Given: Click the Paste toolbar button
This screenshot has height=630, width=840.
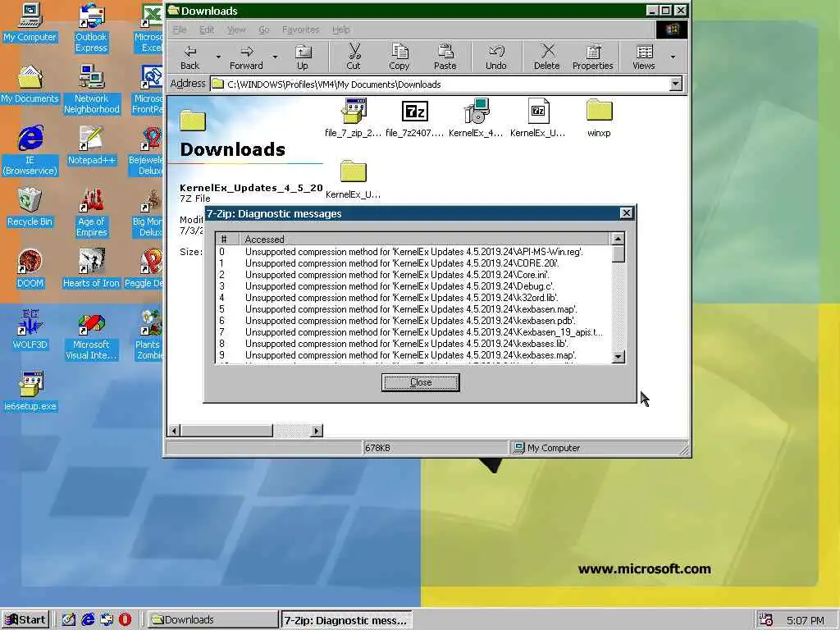Looking at the screenshot, I should point(445,57).
